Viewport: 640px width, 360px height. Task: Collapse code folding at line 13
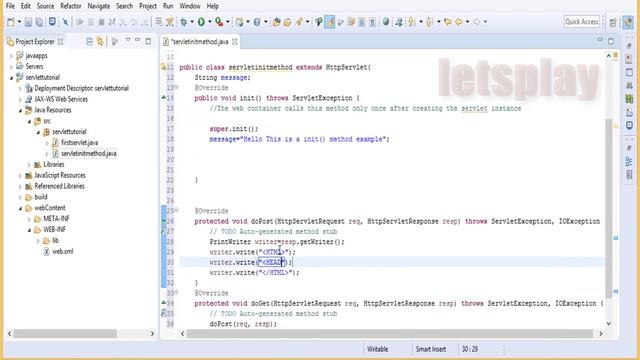(x=177, y=87)
